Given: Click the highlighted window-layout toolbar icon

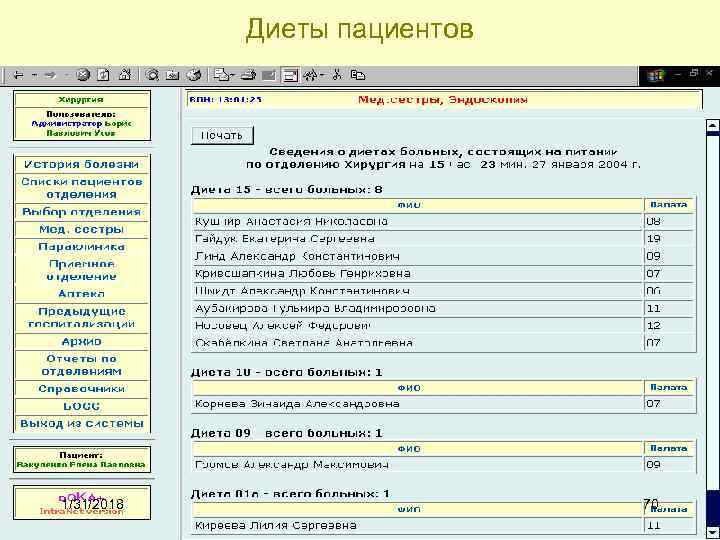Looking at the screenshot, I should [290, 75].
